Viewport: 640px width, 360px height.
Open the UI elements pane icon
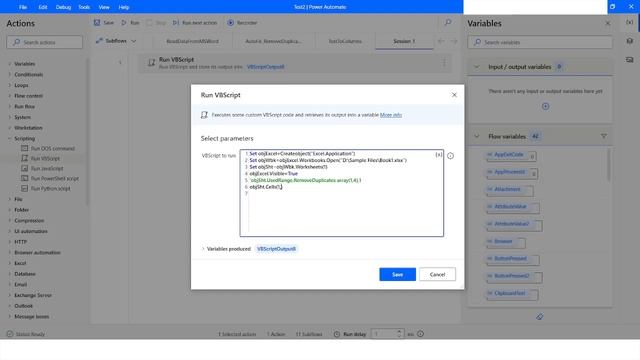[x=630, y=41]
